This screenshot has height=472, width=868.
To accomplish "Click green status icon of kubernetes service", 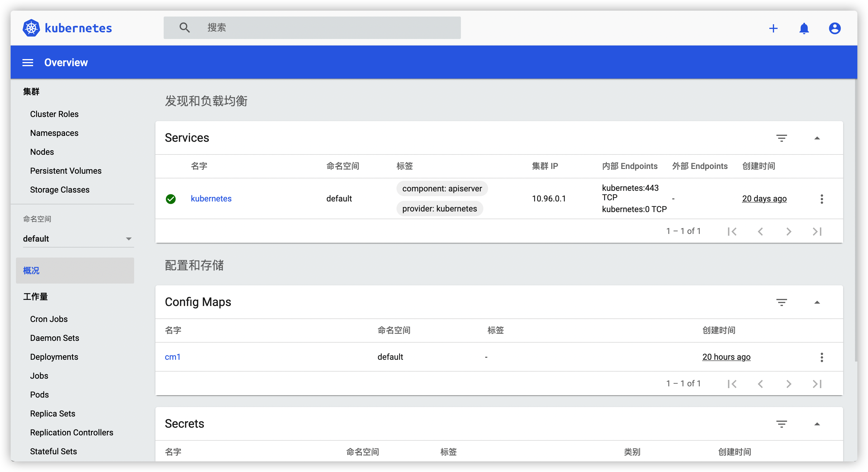I will tap(171, 199).
